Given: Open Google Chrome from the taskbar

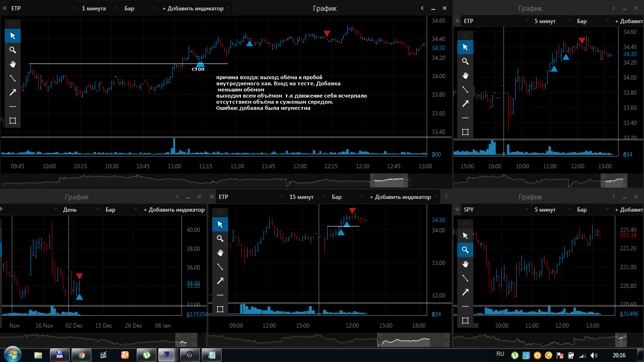Looking at the screenshot, I should coord(82,355).
